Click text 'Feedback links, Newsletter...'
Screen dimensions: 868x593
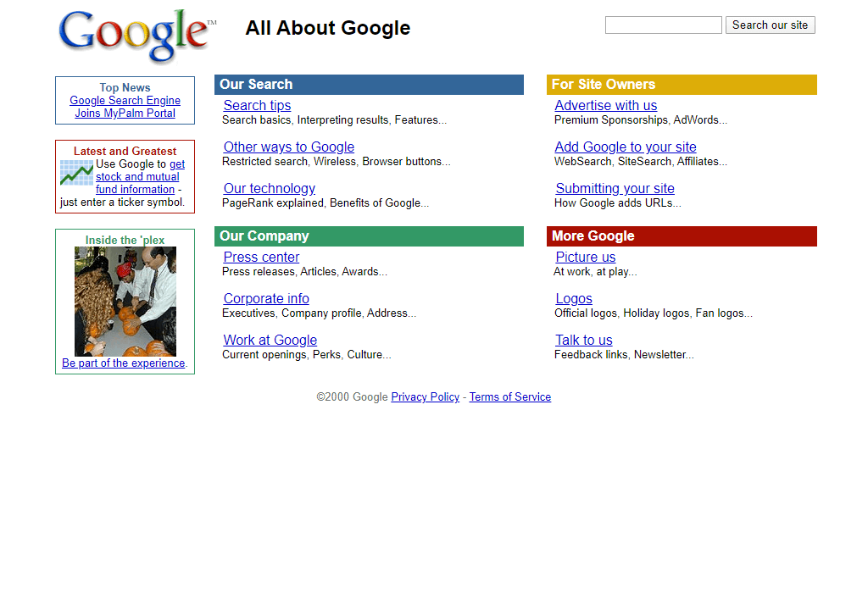pos(624,355)
